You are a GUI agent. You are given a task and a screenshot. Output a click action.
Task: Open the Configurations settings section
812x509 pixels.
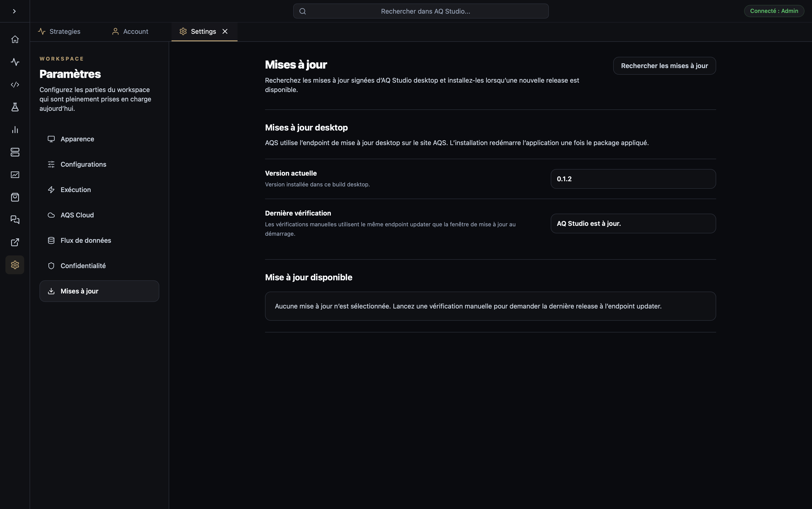tap(99, 164)
